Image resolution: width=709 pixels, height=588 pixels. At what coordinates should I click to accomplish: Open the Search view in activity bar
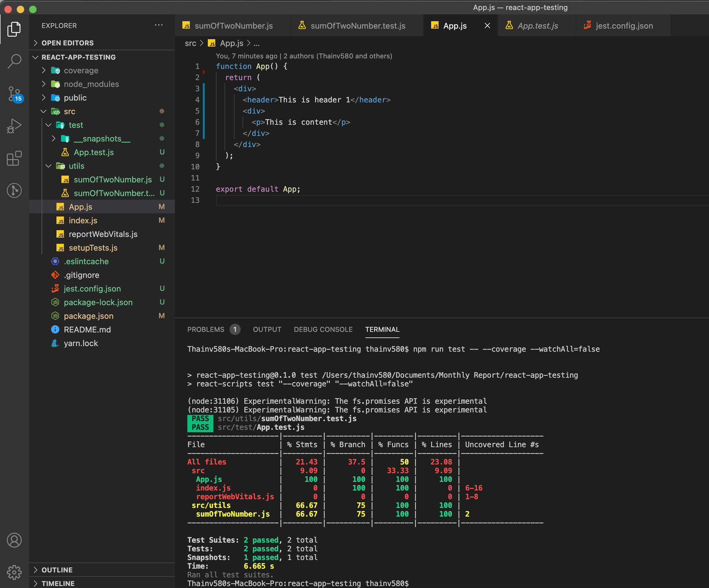click(14, 61)
